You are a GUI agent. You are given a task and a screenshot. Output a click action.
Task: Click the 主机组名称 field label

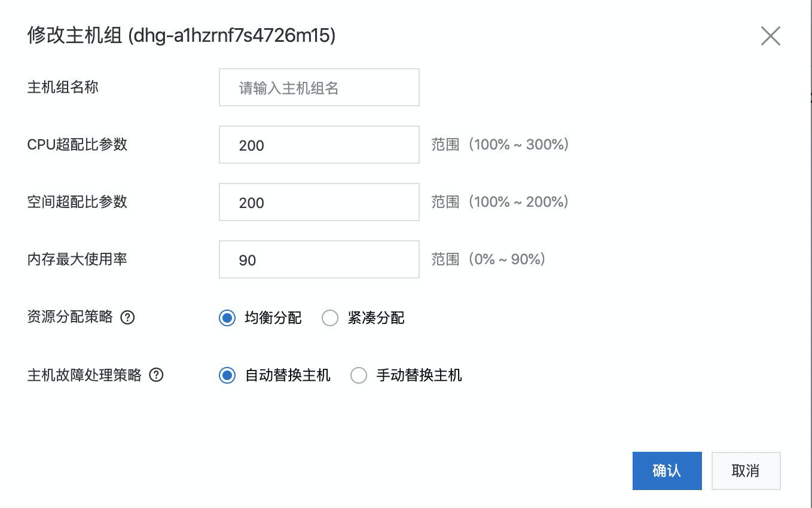point(63,87)
